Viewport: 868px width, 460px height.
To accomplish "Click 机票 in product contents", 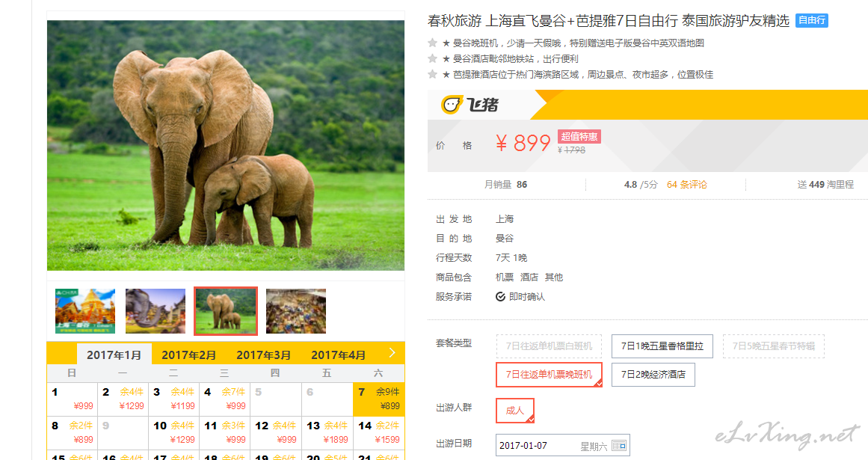I will (505, 277).
